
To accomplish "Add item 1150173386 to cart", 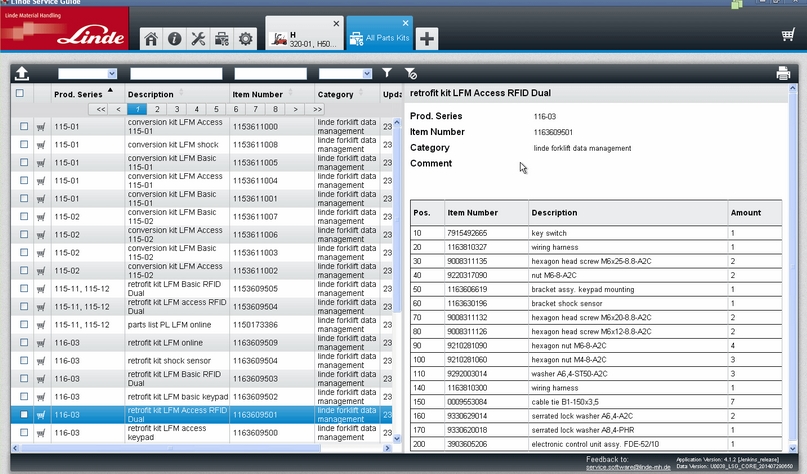I will tap(41, 325).
